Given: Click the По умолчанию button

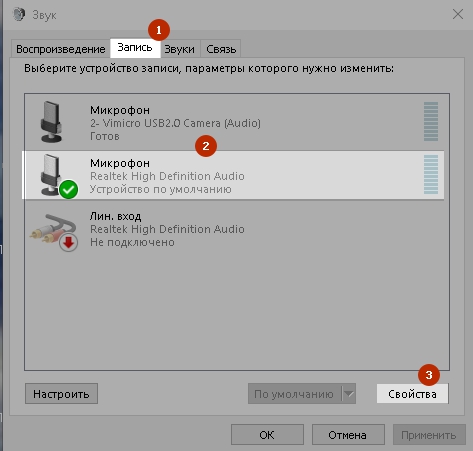Looking at the screenshot, I should (x=295, y=394).
